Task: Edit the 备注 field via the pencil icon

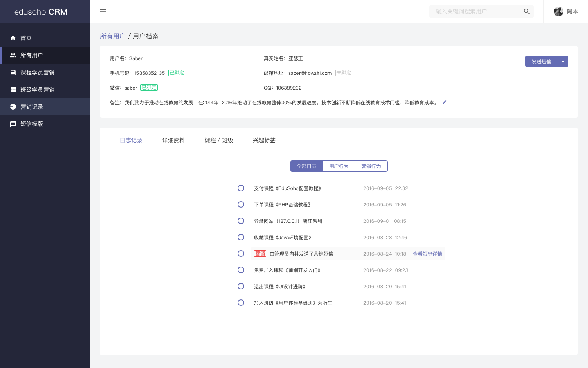Action: point(444,102)
